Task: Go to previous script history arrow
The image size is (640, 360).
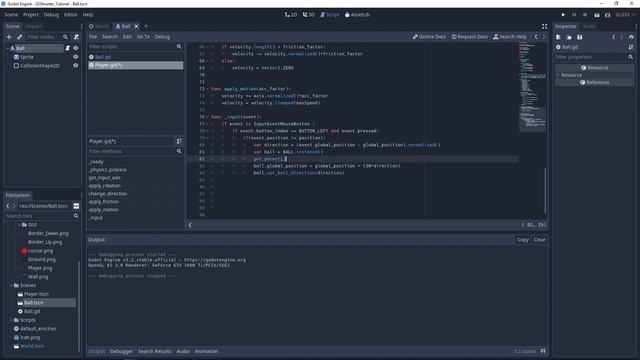Action: pos(536,37)
